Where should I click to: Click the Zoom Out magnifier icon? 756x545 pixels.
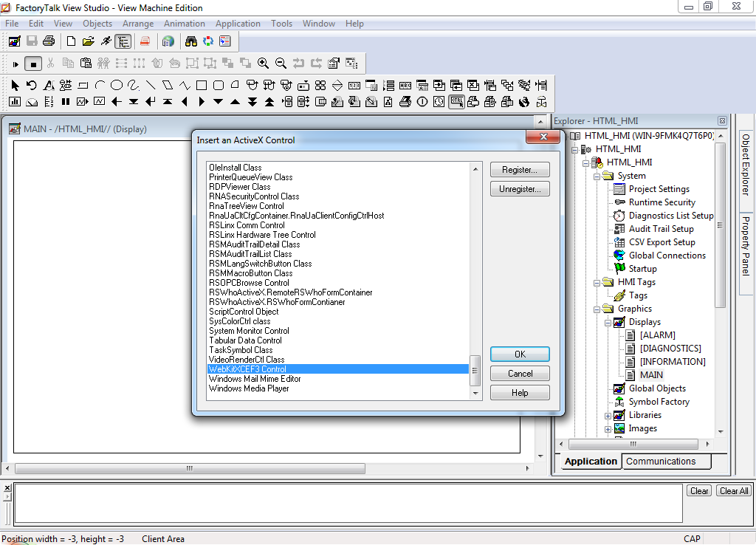pos(281,64)
